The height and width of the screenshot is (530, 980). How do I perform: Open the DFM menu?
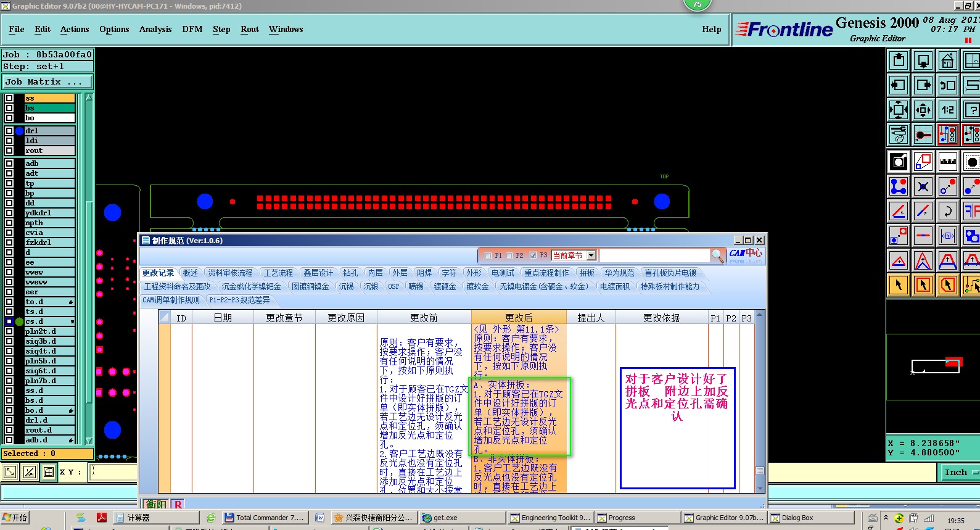pos(192,29)
